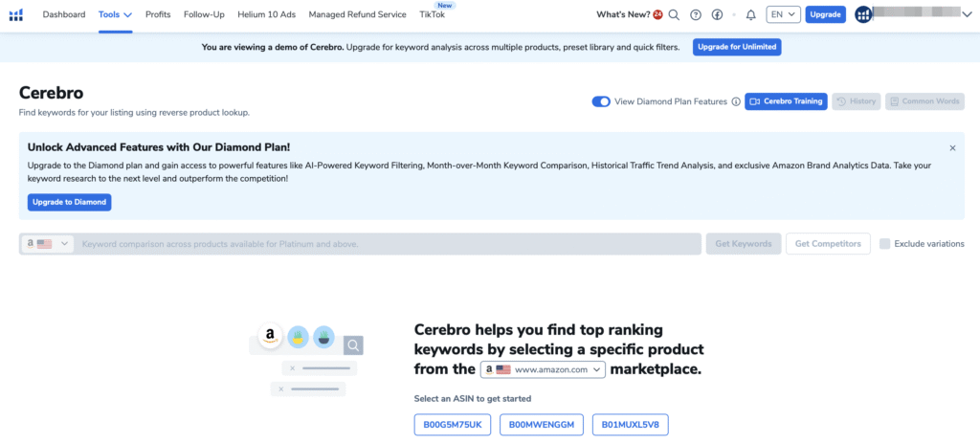This screenshot has height=444, width=980.
Task: Open the Cerebro Training video button
Action: pos(785,101)
